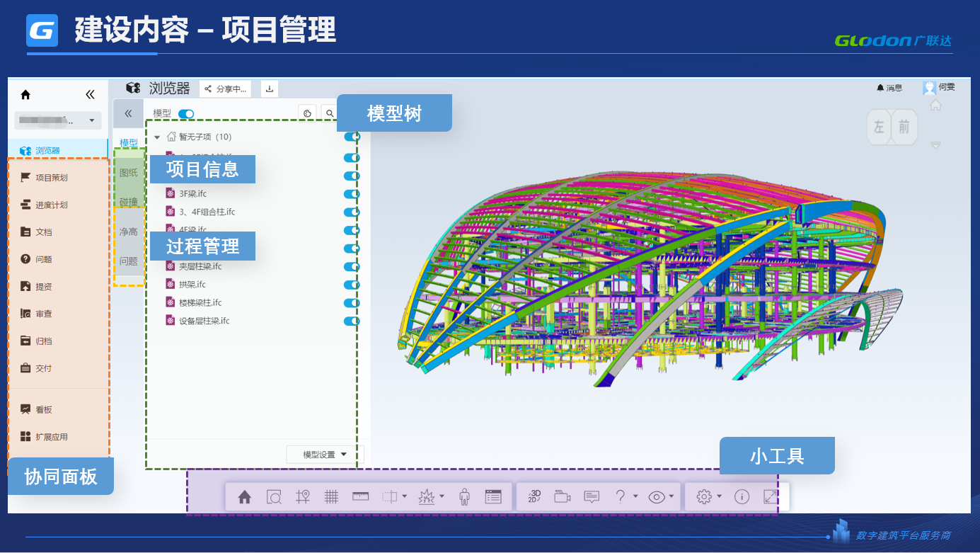Screen dimensions: 980x553
Task: Activate the first-person walk figure tool
Action: [464, 497]
